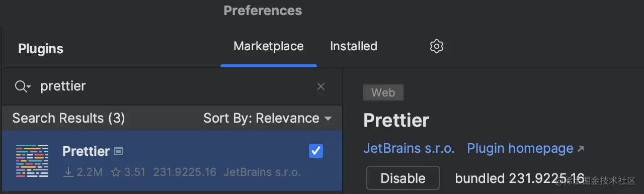
Task: Uncheck the Prettier plugin enabled checkbox
Action: (x=316, y=151)
